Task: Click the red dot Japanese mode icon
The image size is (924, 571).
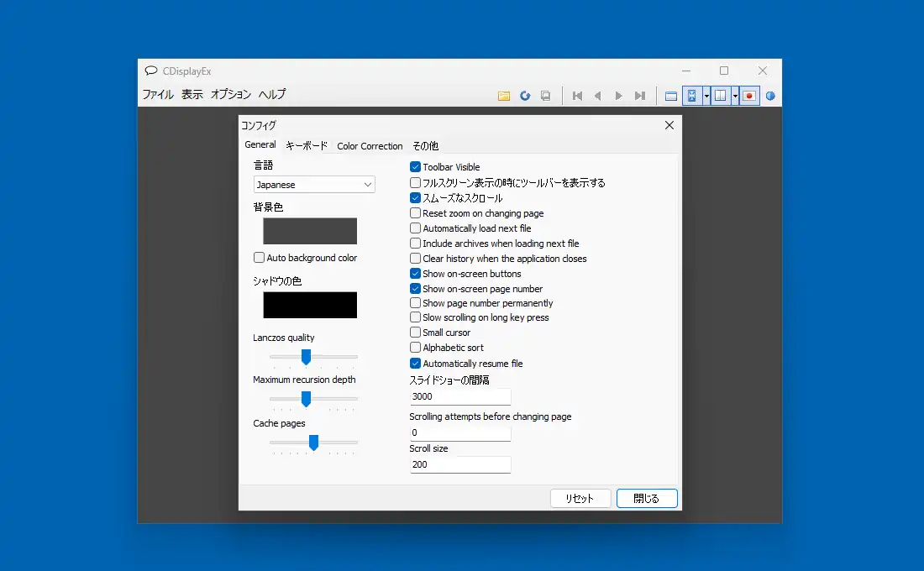Action: pyautogui.click(x=749, y=96)
